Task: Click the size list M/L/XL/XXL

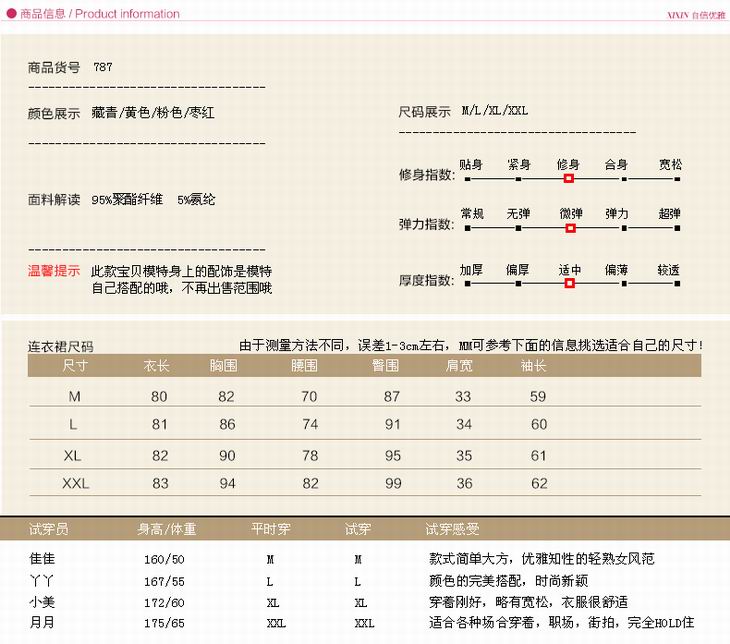Action: coord(495,111)
